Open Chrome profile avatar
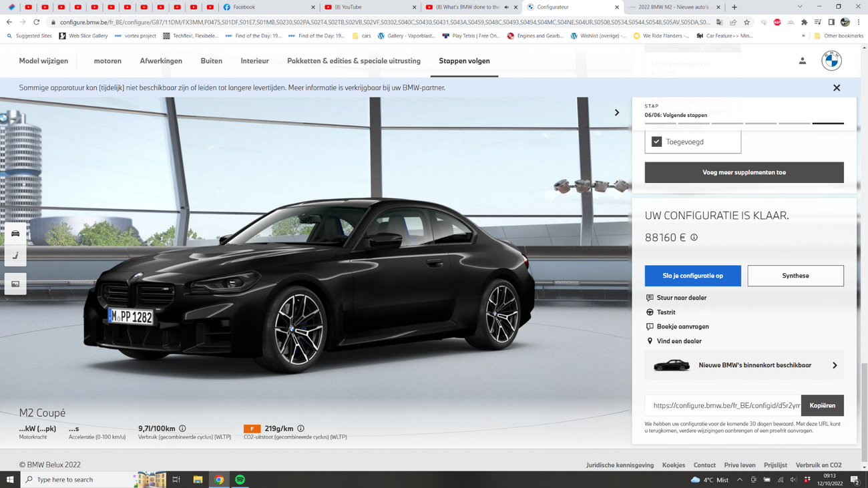This screenshot has height=488, width=868. [845, 22]
